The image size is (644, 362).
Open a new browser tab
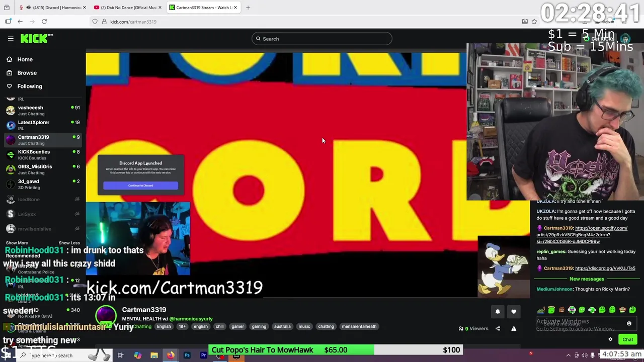pos(248,8)
